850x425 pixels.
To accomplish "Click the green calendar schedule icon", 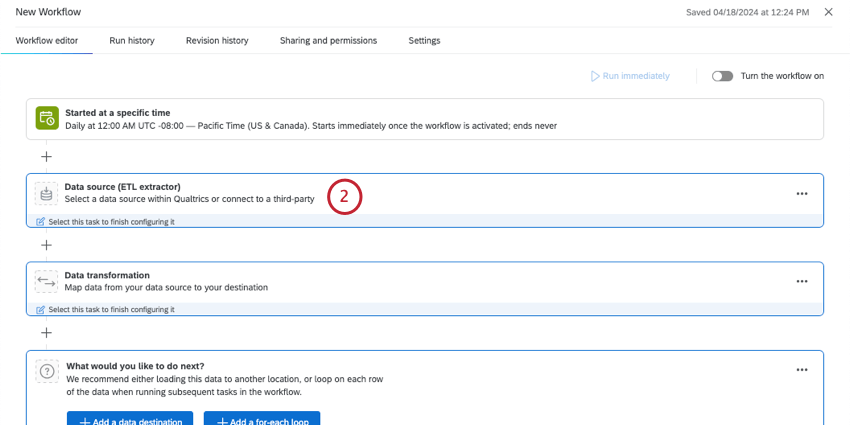I will (x=47, y=118).
